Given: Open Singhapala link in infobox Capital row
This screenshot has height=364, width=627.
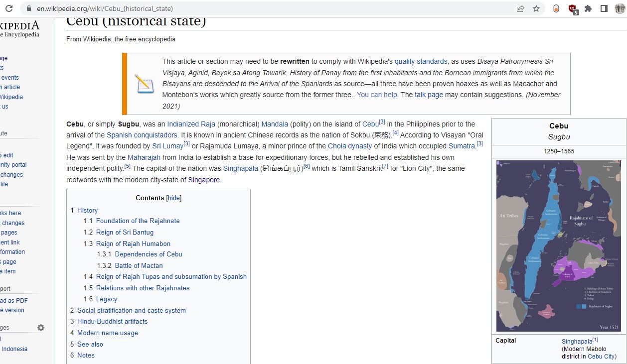Looking at the screenshot, I should pyautogui.click(x=577, y=342).
